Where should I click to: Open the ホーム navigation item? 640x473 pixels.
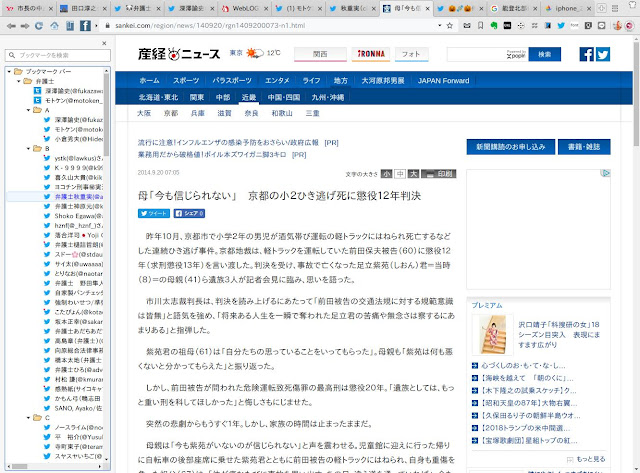pyautogui.click(x=149, y=80)
